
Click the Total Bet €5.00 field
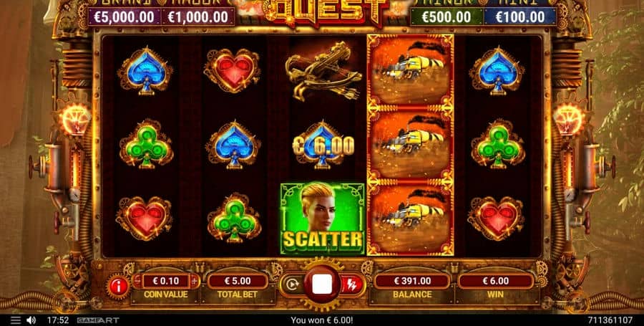point(238,282)
